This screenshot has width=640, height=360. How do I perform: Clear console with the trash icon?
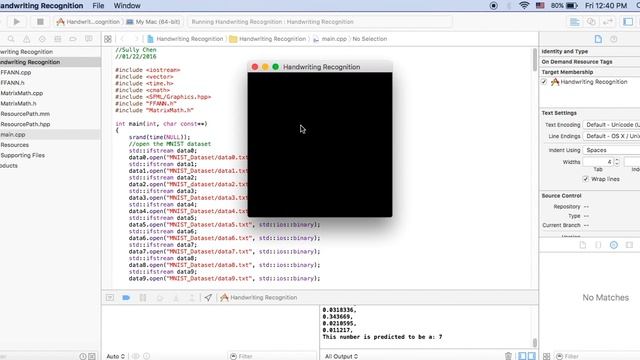508,356
